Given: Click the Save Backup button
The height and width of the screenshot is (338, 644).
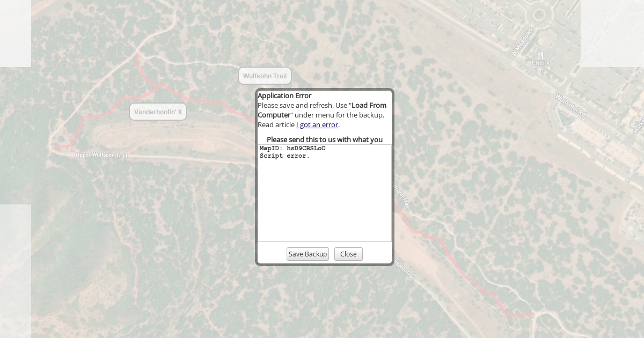Looking at the screenshot, I should coord(308,254).
